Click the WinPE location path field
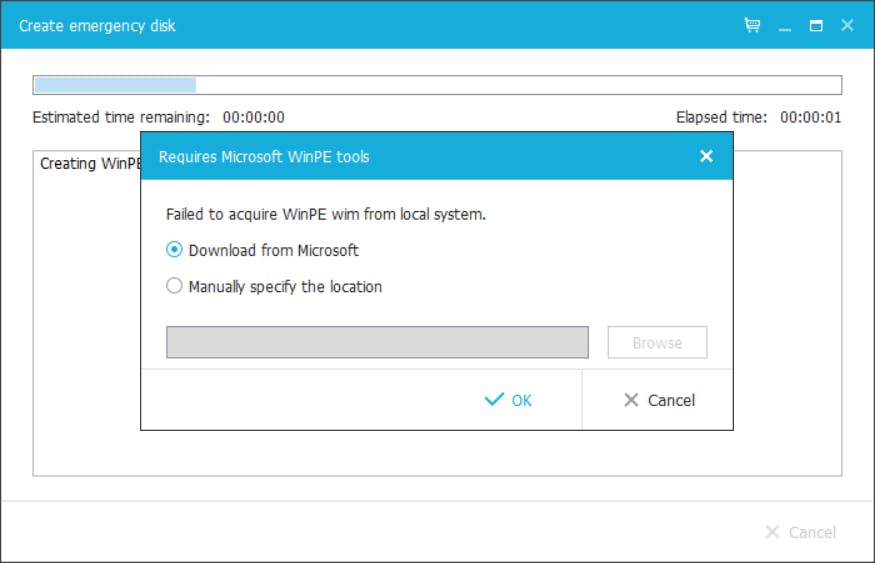The image size is (875, 563). click(377, 342)
